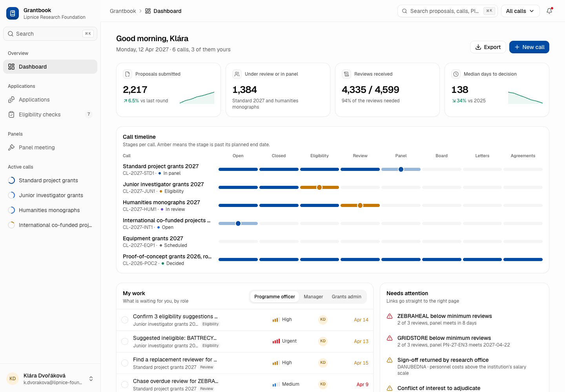The width and height of the screenshot is (565, 392).
Task: Click Junior investigator grants progress ring
Action: point(11,195)
